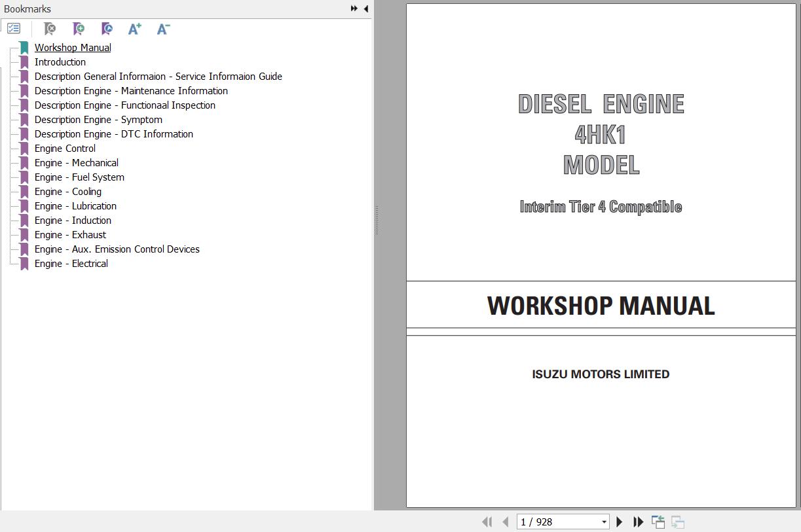Open the Engine - Cooling bookmark

coord(68,192)
